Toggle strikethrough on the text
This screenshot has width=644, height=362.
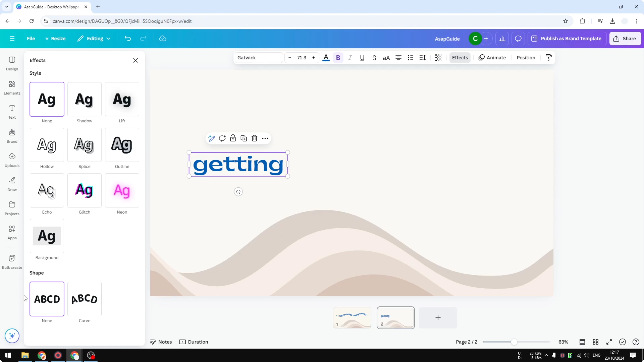pos(374,58)
